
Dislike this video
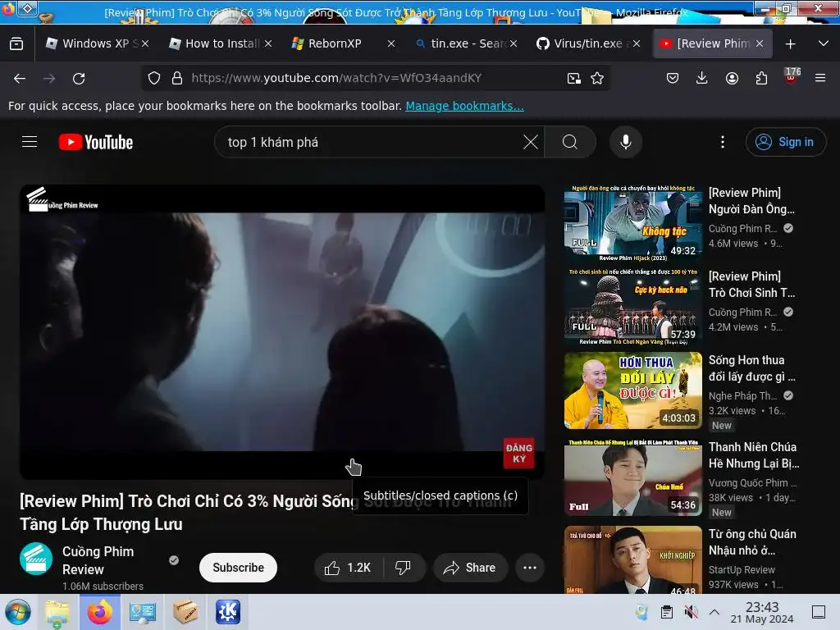404,568
